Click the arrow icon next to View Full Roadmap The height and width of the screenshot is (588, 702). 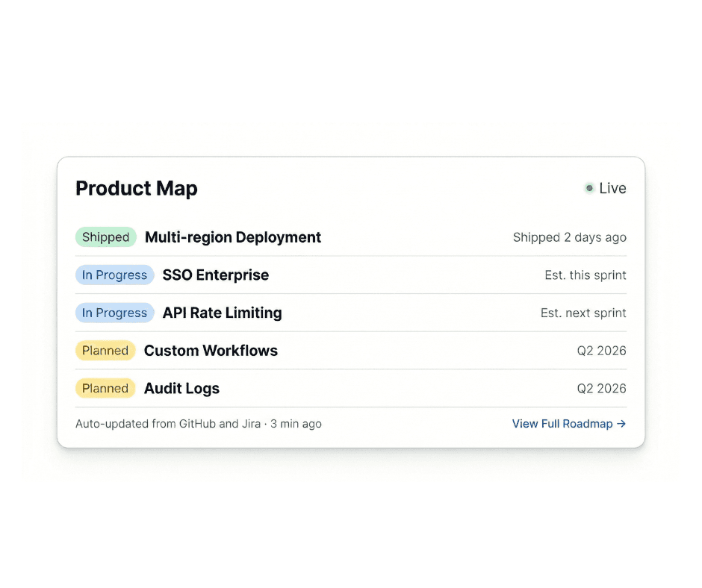[622, 424]
